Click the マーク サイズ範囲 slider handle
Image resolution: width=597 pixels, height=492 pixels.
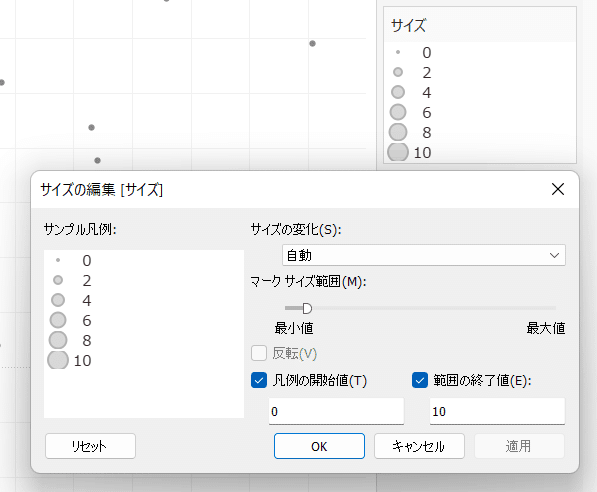tap(307, 308)
